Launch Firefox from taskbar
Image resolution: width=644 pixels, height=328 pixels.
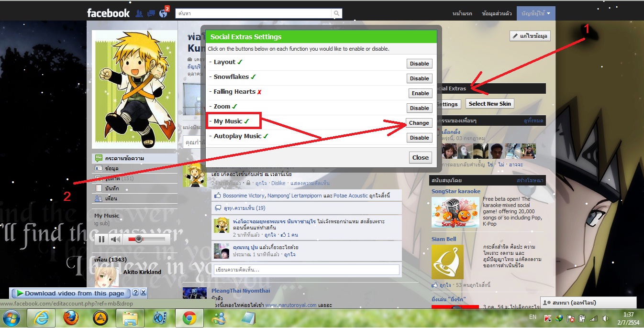pyautogui.click(x=71, y=318)
